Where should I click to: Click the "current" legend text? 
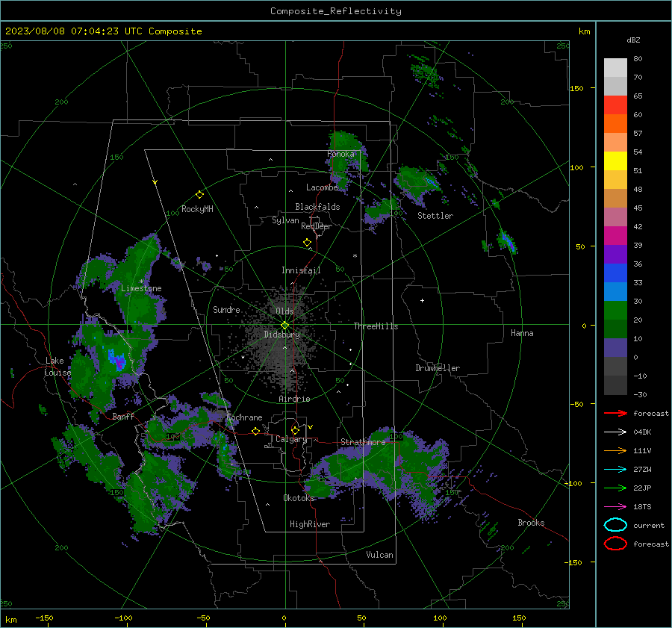tap(649, 525)
